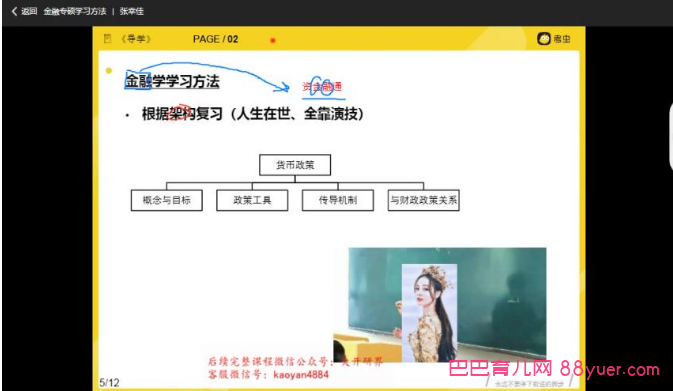
Task: Select the 传导机制 box
Action: click(x=338, y=200)
